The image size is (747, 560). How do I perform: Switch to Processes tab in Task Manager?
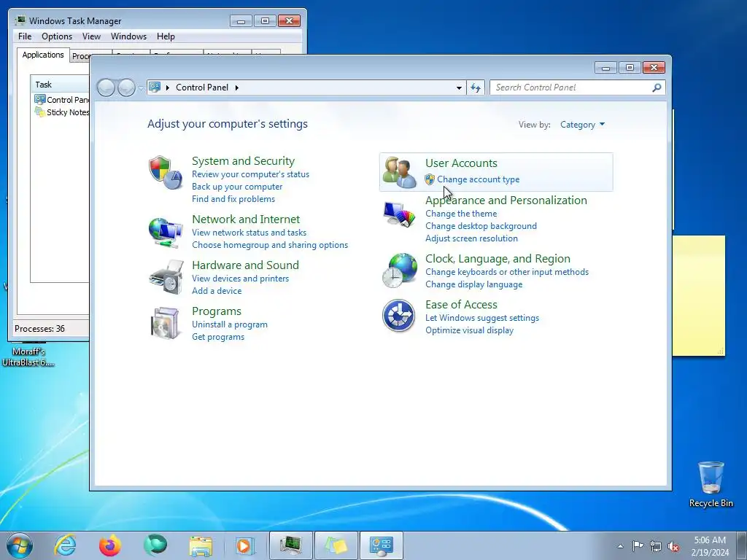click(x=80, y=56)
